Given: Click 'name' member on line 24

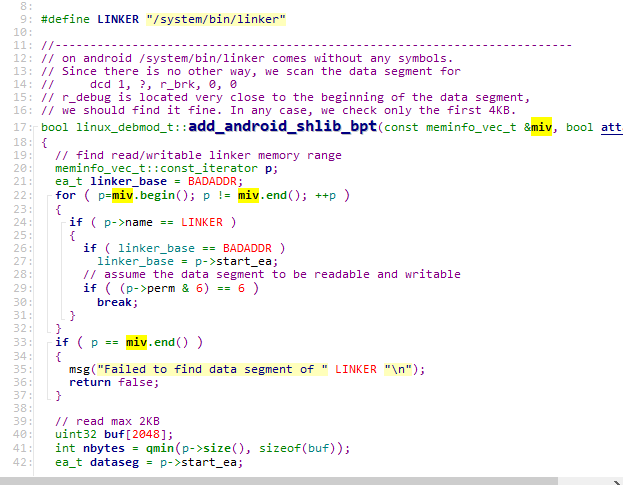Looking at the screenshot, I should [x=139, y=222].
